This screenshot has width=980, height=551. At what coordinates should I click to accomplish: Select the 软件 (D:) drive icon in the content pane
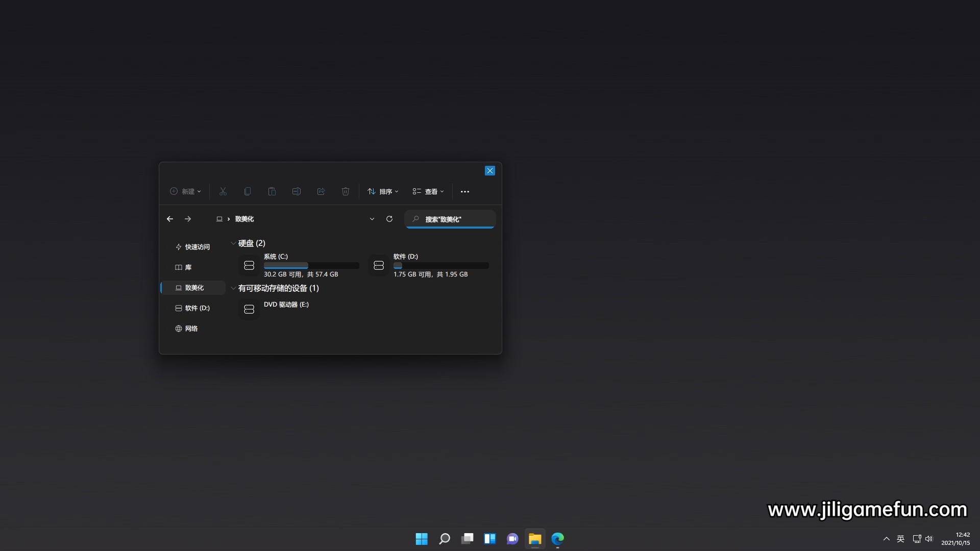pyautogui.click(x=379, y=265)
